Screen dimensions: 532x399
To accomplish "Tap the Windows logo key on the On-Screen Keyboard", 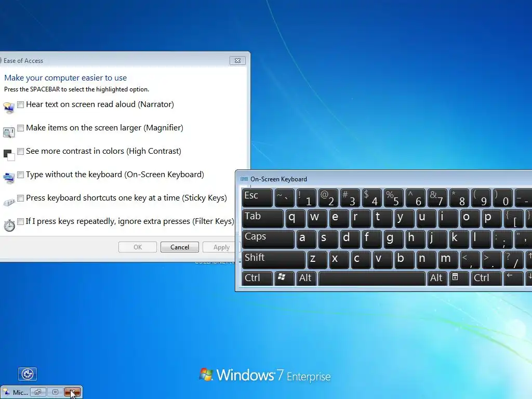I will (x=284, y=278).
